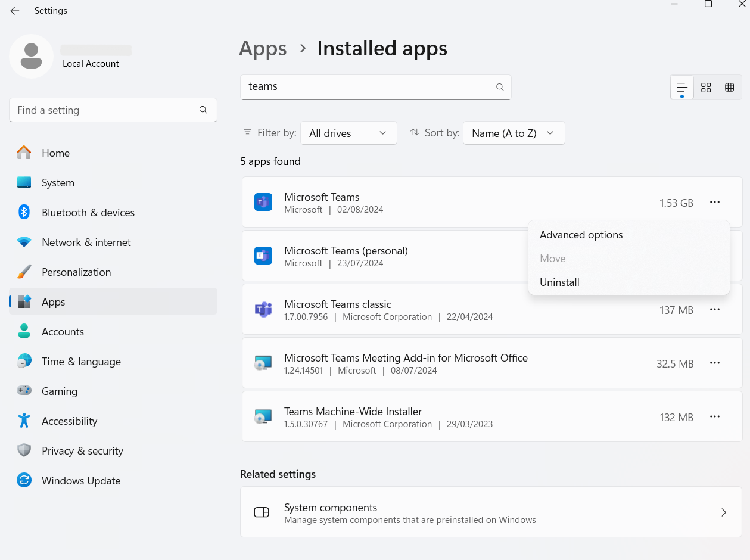Click the Microsoft Teams classic app icon

coord(263,309)
